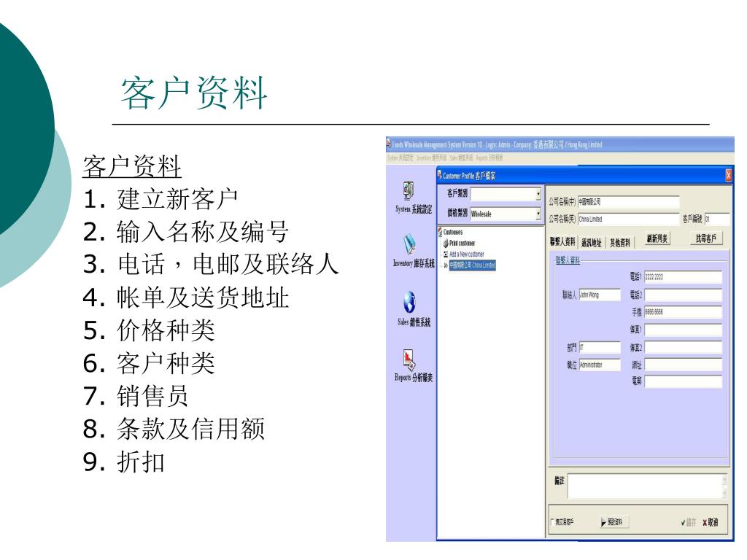
Task: Switch to the 通訊地址 tab
Action: pyautogui.click(x=591, y=242)
